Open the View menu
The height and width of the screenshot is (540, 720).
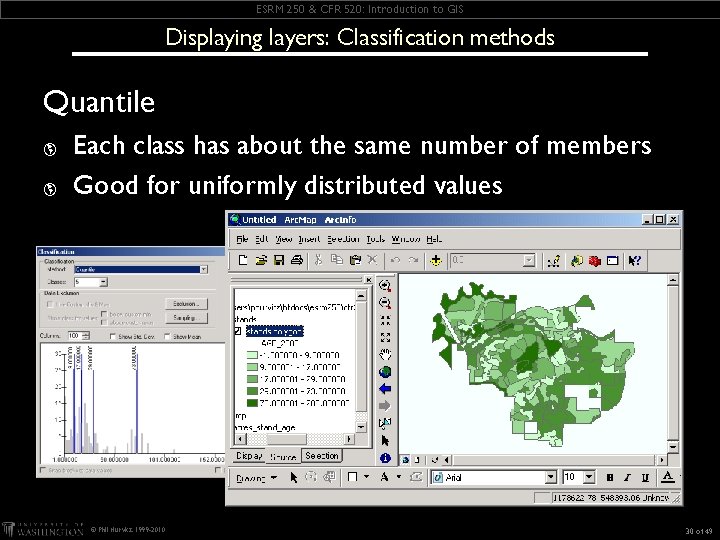(x=284, y=239)
